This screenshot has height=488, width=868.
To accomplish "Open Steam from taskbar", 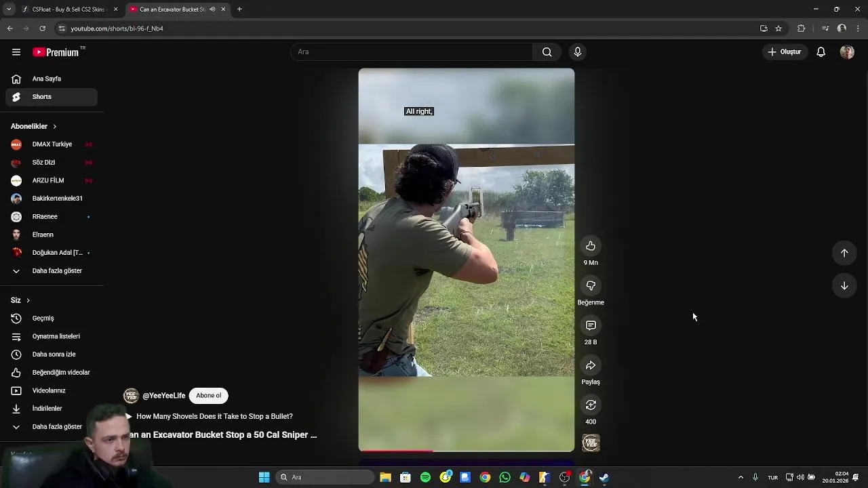I will click(x=604, y=477).
